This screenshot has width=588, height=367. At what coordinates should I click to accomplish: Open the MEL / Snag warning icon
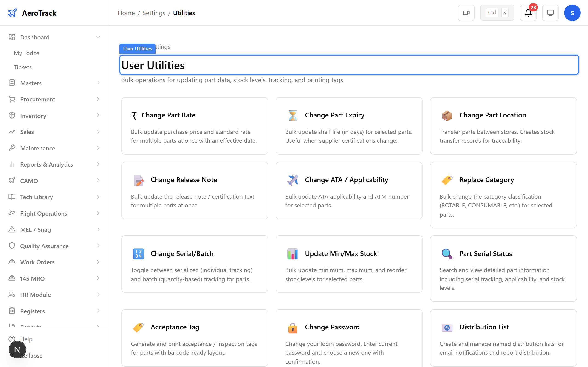click(x=12, y=229)
